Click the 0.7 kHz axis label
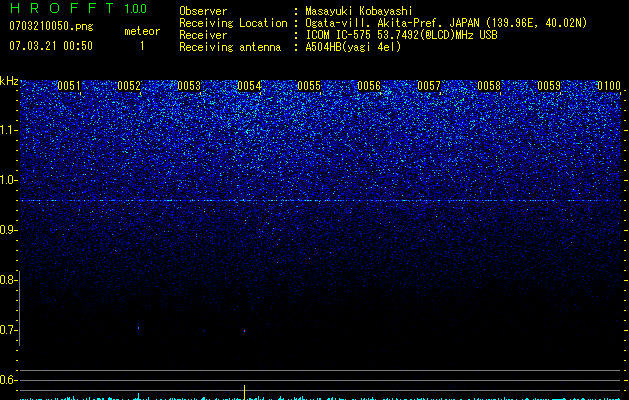 click(x=8, y=330)
